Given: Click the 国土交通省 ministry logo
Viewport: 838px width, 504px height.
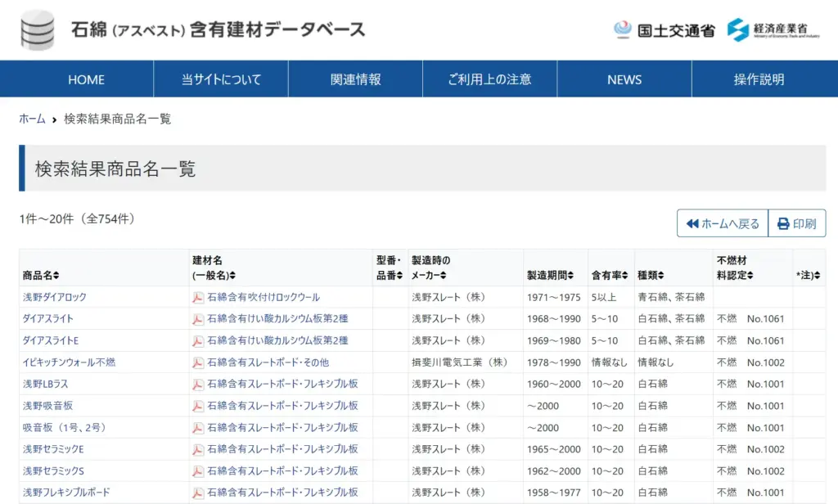Looking at the screenshot, I should (664, 30).
